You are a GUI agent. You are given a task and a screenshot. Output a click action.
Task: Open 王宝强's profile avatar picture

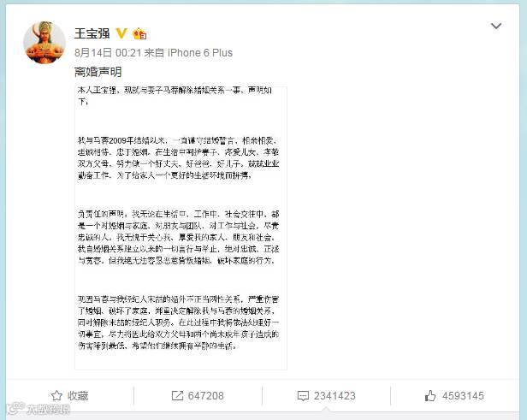[44, 42]
